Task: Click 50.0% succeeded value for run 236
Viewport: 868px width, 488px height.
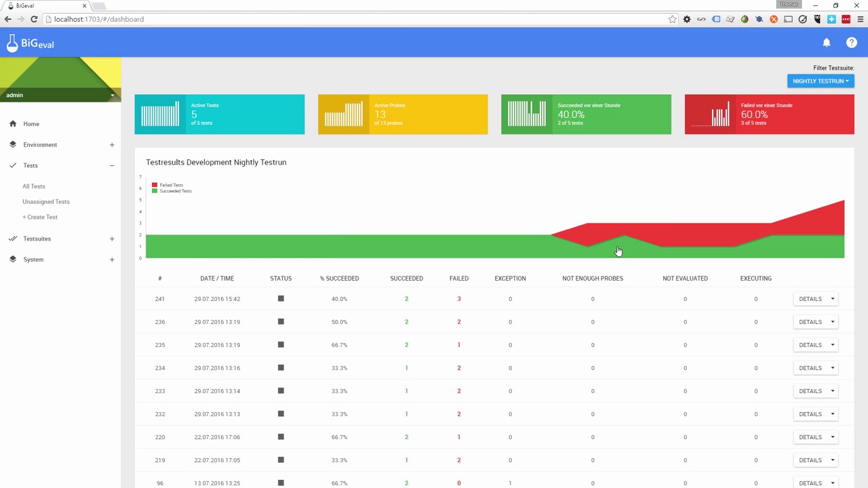Action: pyautogui.click(x=339, y=322)
